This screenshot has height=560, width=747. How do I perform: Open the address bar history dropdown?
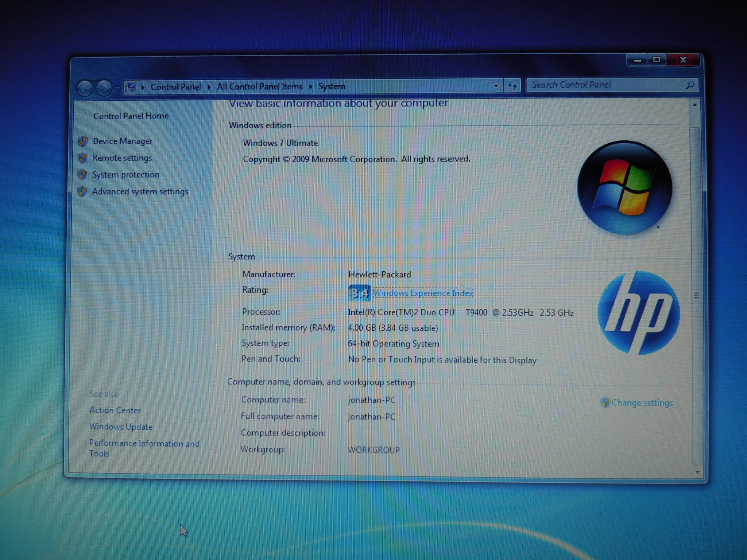point(496,86)
